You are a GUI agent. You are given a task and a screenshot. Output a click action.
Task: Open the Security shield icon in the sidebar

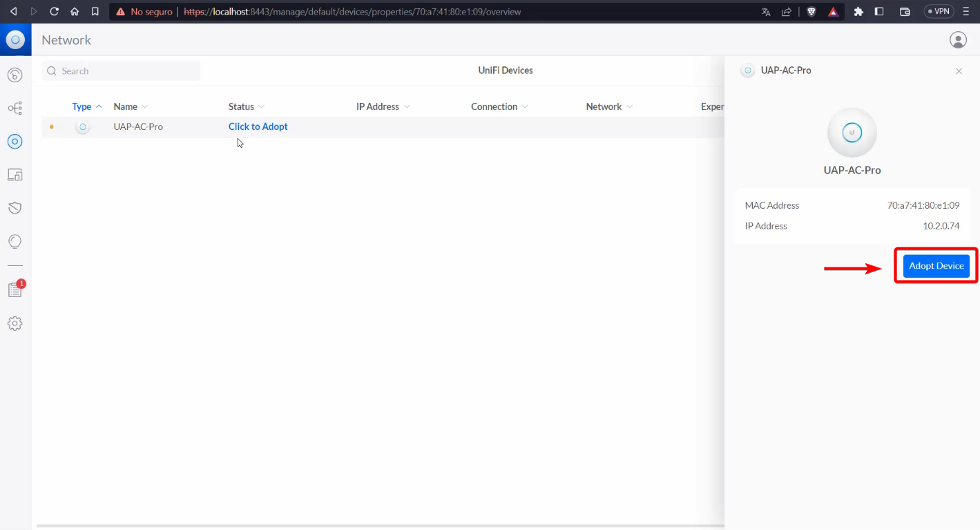15,208
